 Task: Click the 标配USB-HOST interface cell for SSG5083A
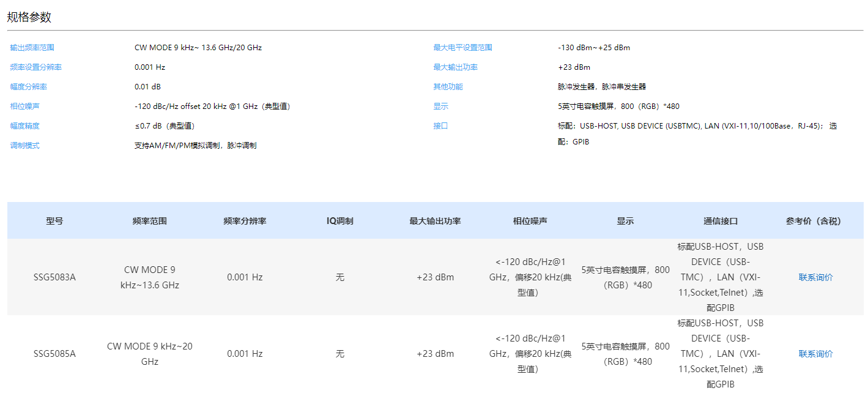(721, 277)
